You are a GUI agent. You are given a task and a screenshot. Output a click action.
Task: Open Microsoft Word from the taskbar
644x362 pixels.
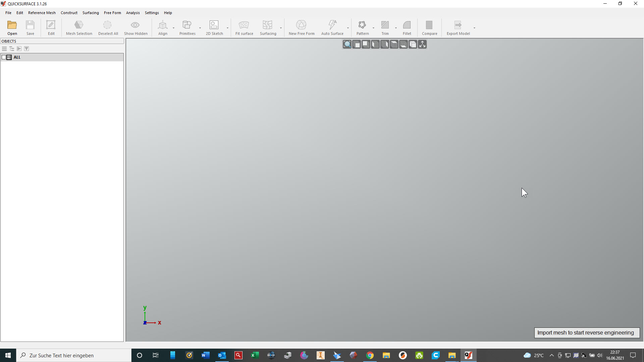(206, 355)
